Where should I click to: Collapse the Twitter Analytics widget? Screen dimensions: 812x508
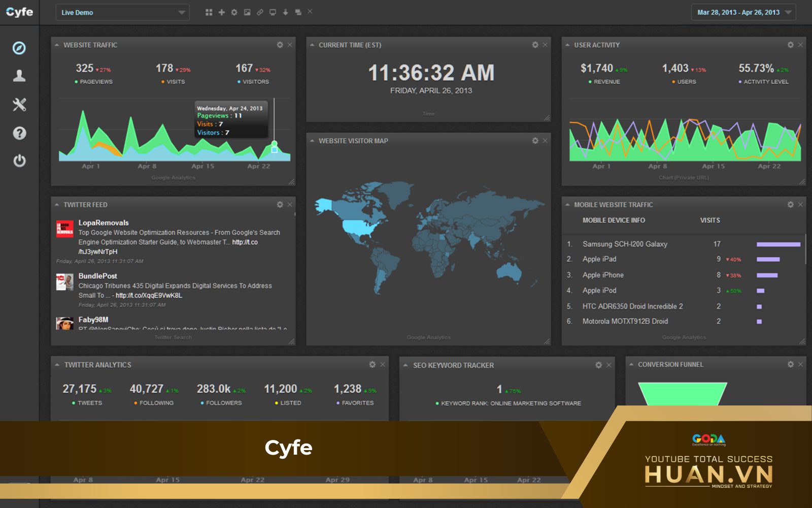[x=57, y=365]
